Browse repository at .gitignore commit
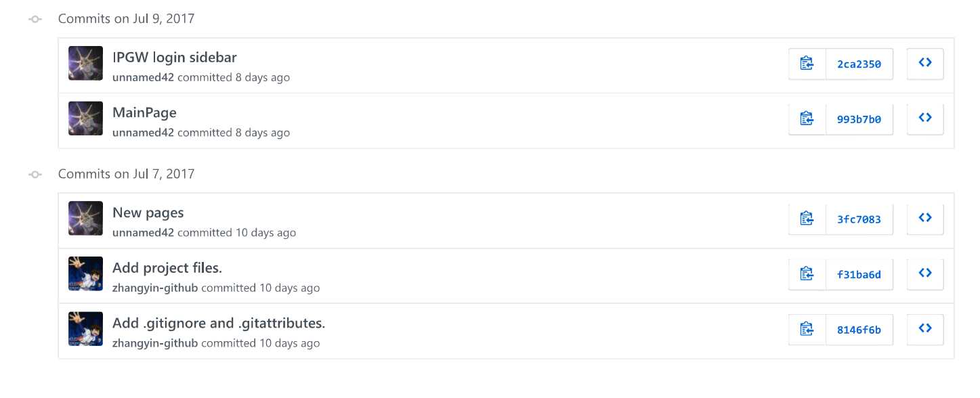Image resolution: width=980 pixels, height=398 pixels. tap(925, 330)
